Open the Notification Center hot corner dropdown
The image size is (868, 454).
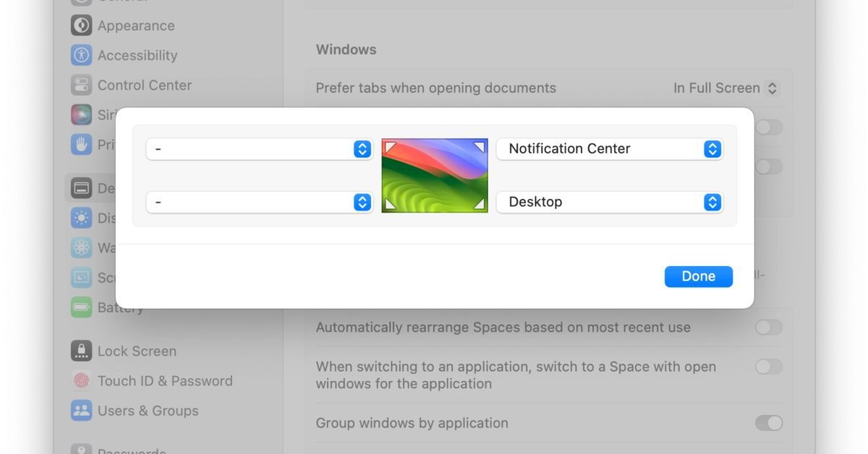click(609, 149)
